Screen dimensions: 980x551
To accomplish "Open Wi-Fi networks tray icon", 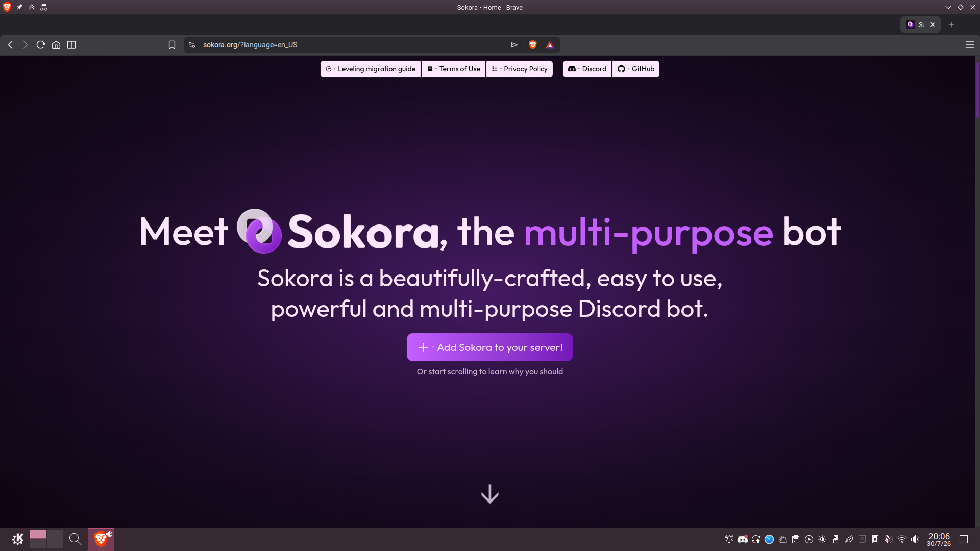I will 902,539.
